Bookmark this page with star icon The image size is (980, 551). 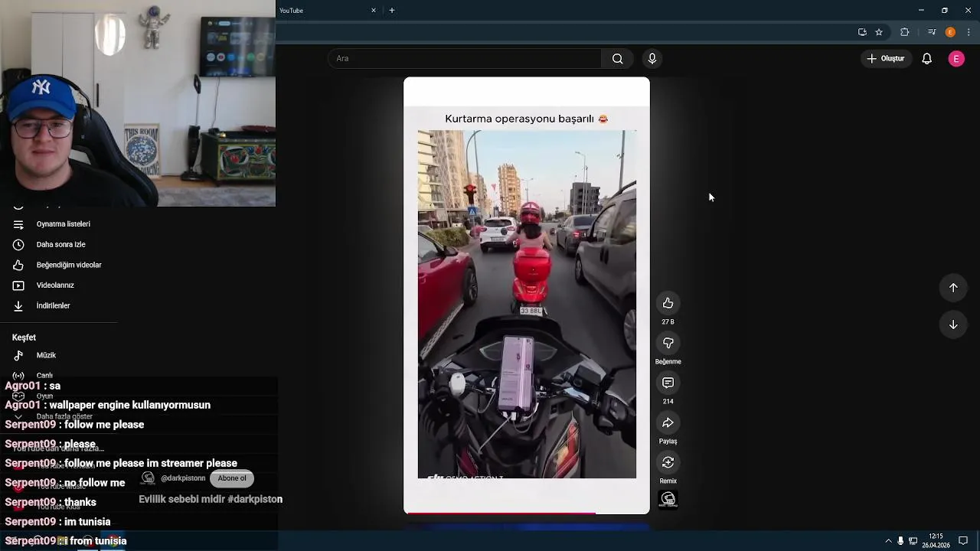click(x=879, y=32)
